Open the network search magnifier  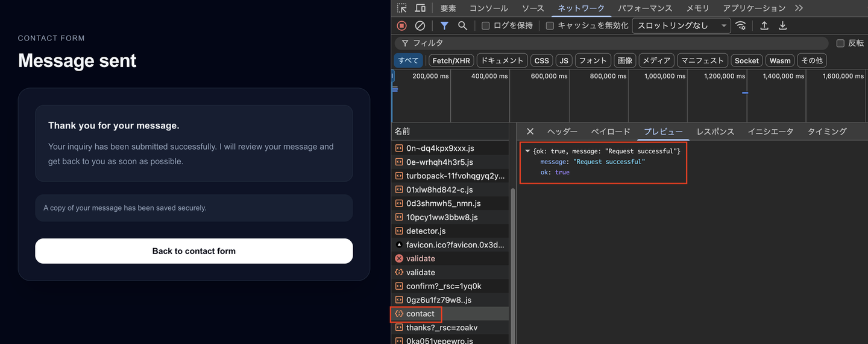tap(462, 25)
